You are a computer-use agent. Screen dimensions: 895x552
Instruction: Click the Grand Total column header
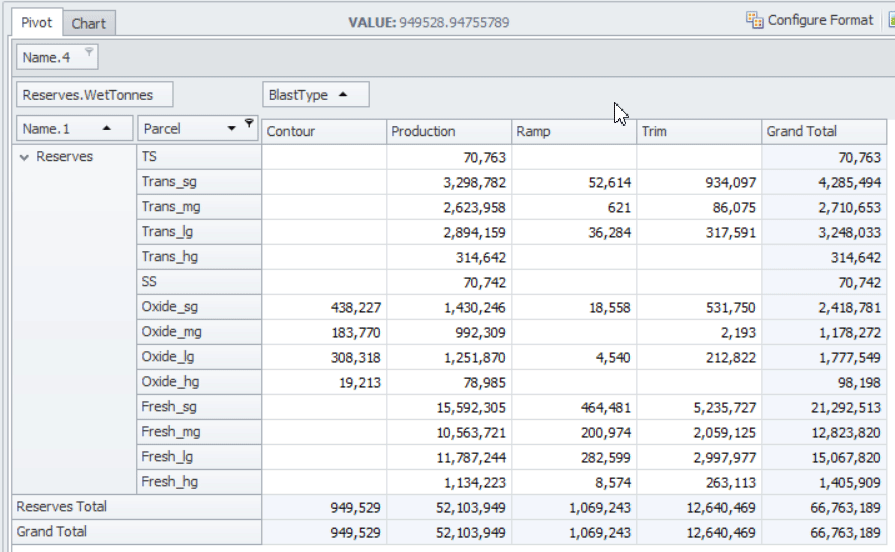pyautogui.click(x=823, y=131)
